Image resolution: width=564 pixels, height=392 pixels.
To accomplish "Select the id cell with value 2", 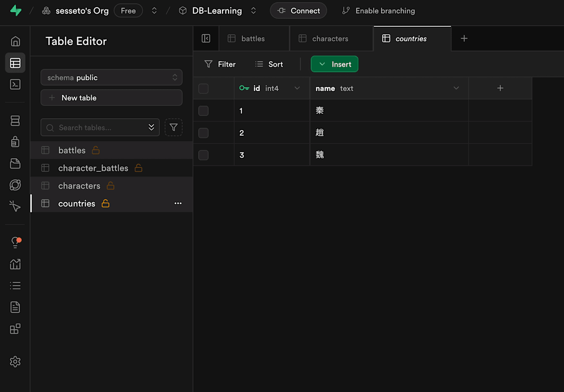I will (x=272, y=133).
